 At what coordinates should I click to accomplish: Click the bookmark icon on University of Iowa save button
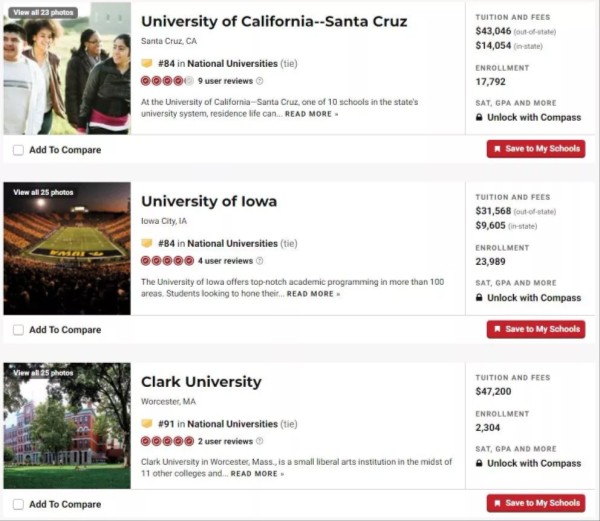click(x=497, y=329)
